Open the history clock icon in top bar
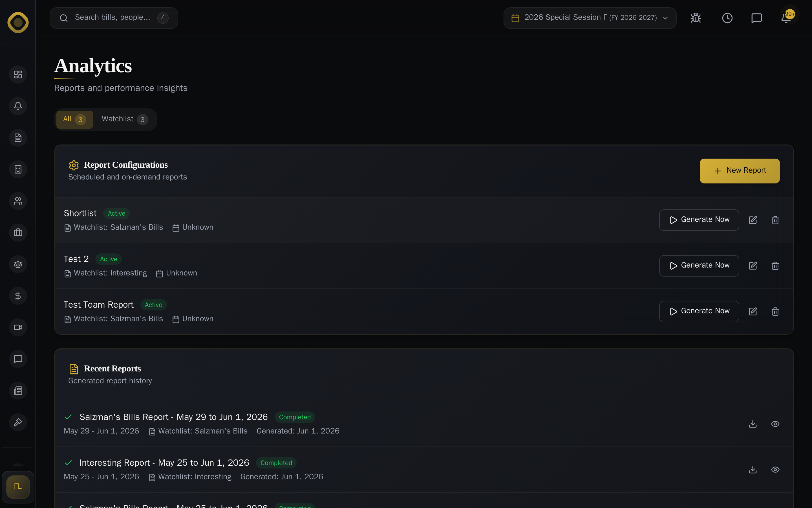 pyautogui.click(x=727, y=18)
